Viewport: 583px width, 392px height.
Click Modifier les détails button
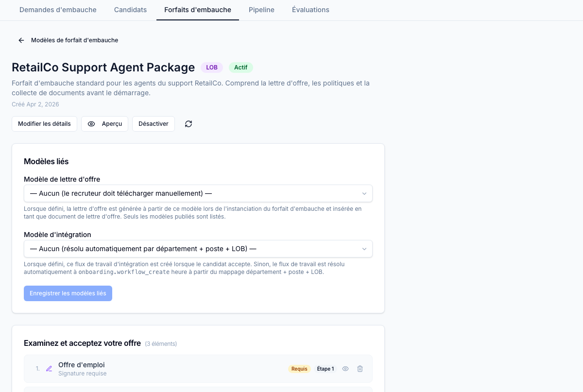point(44,124)
